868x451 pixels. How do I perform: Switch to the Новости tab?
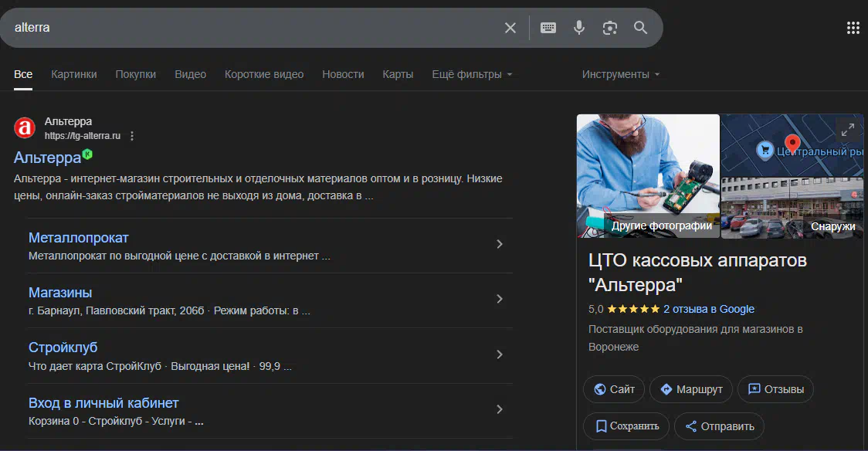tap(343, 74)
